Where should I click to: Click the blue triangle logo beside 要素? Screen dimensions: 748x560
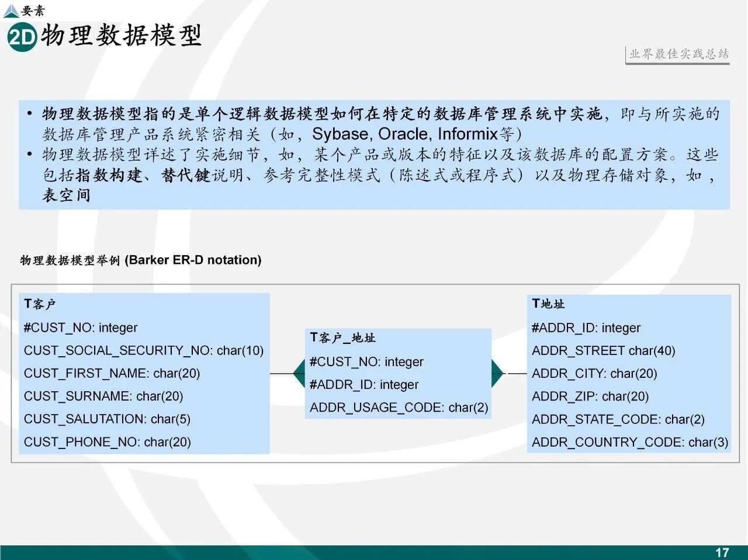11,11
